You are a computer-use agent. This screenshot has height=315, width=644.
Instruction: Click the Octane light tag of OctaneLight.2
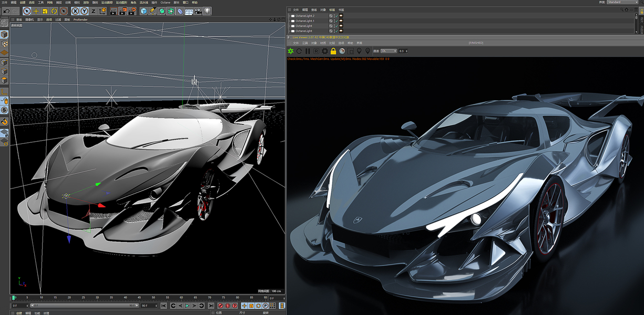coord(341,16)
